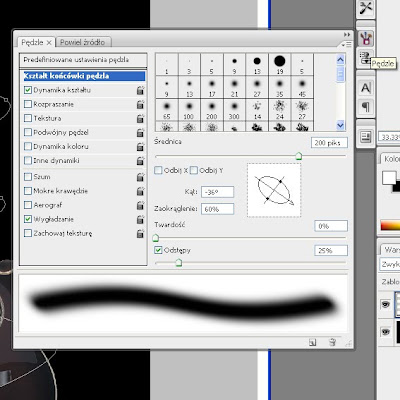This screenshot has width=400, height=400.
Task: Toggle visibility eye of the bottom layer
Action: coord(386,332)
